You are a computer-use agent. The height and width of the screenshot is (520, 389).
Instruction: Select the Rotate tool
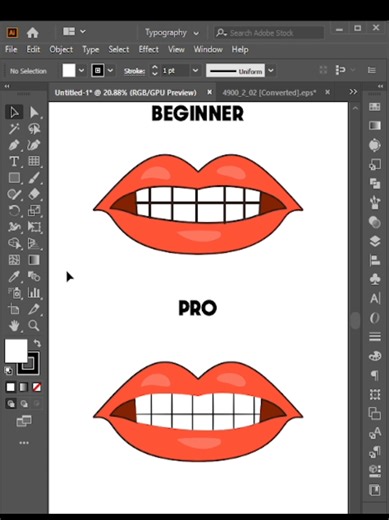pyautogui.click(x=14, y=210)
